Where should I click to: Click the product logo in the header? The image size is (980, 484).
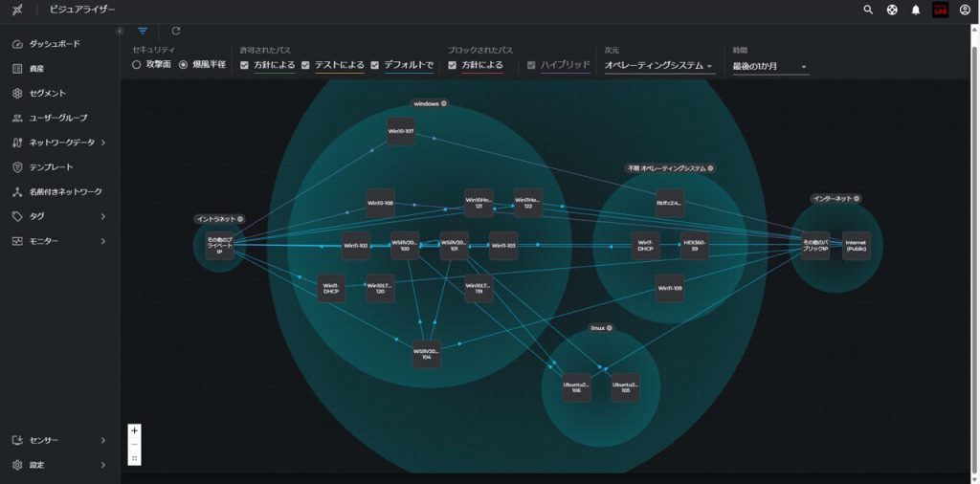[x=17, y=10]
